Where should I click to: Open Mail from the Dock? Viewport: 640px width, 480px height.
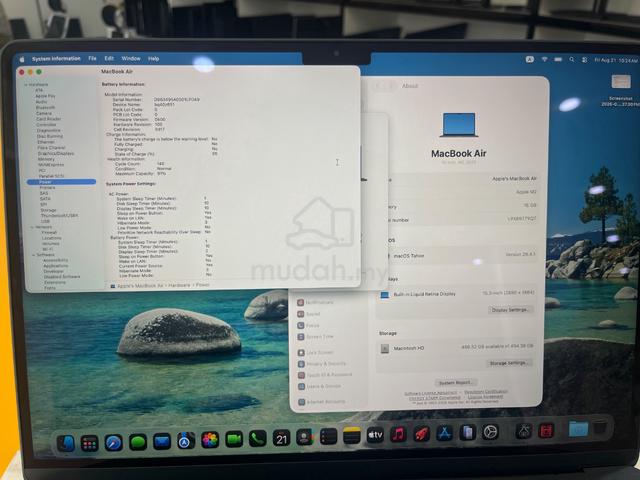coord(162,442)
